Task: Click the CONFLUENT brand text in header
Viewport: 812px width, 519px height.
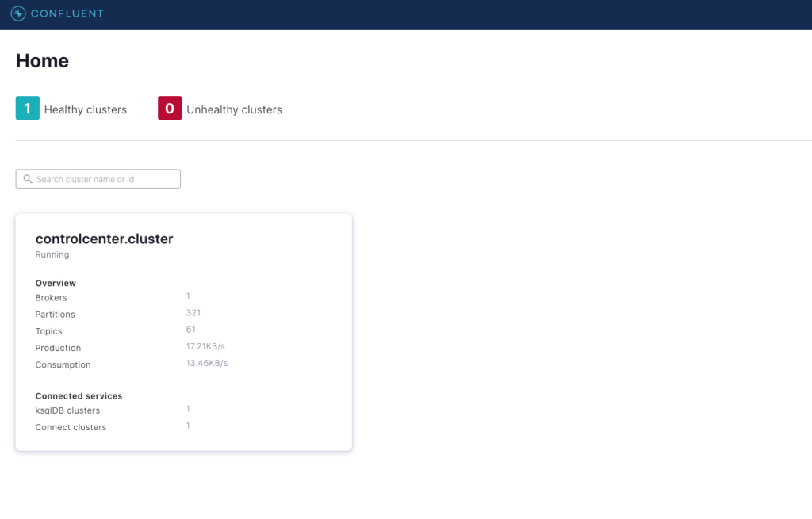Action: tap(67, 13)
